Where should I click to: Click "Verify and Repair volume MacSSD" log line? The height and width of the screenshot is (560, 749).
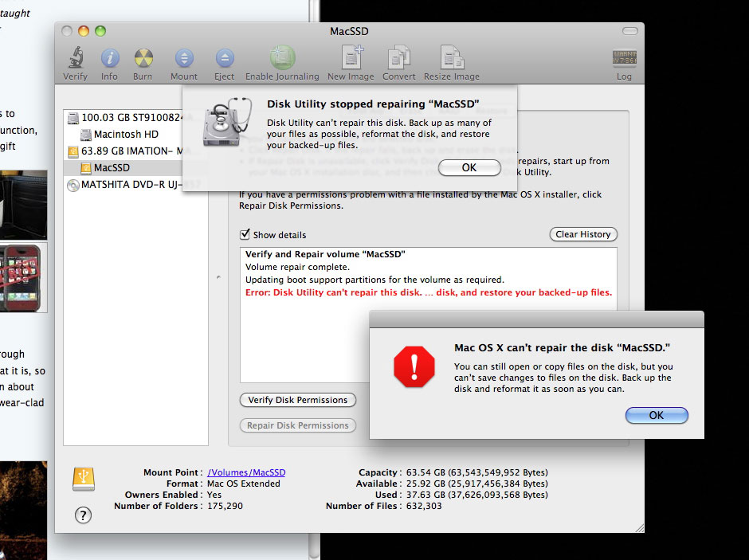pyautogui.click(x=325, y=254)
